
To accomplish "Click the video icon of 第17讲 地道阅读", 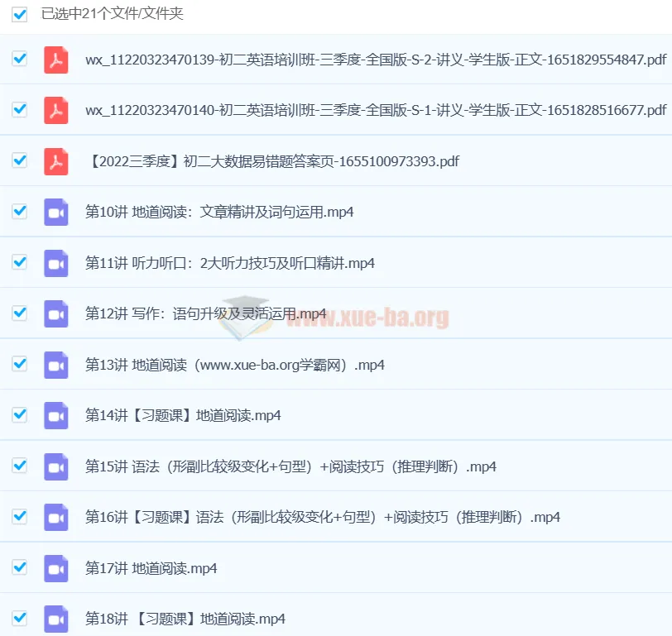I will 56,568.
